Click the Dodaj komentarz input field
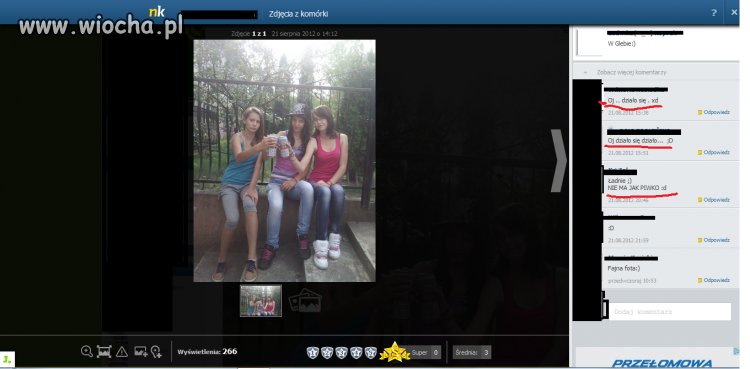Screen dimensions: 750x369 point(670,312)
